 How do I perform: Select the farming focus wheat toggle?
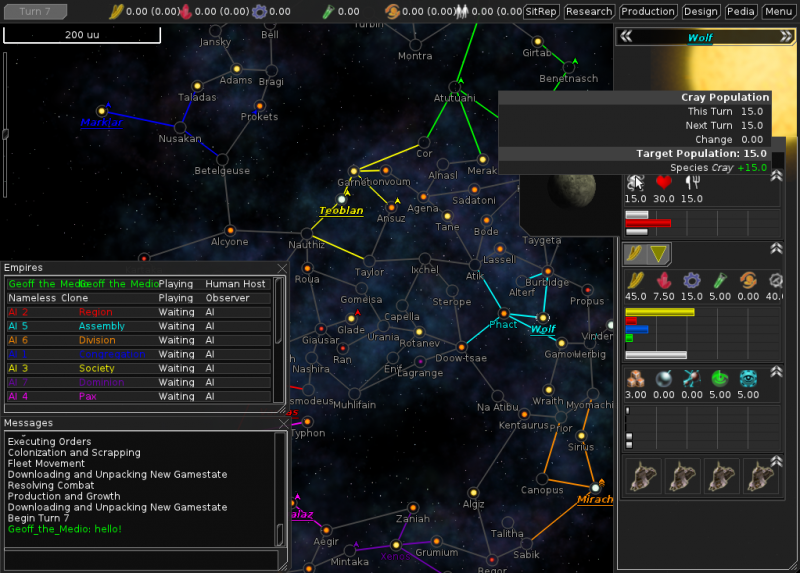click(634, 254)
